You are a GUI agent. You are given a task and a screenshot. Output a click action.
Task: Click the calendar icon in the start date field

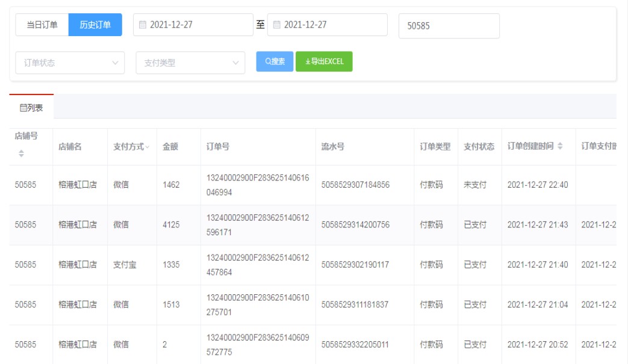[143, 25]
